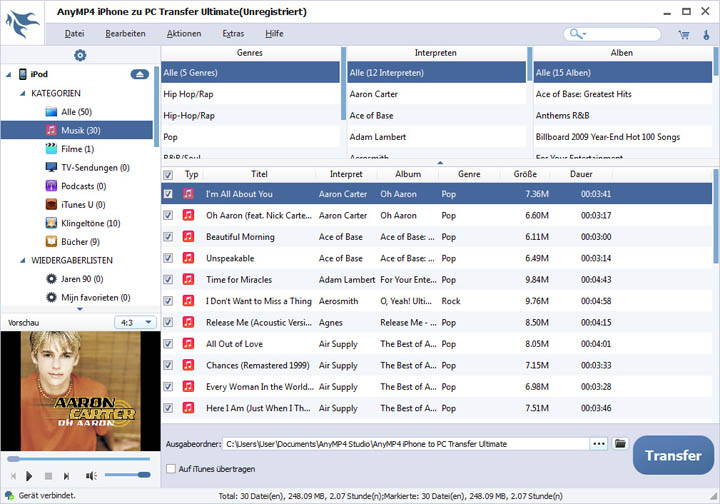Skip to previous track in preview
The width and height of the screenshot is (720, 504).
pyautogui.click(x=13, y=476)
